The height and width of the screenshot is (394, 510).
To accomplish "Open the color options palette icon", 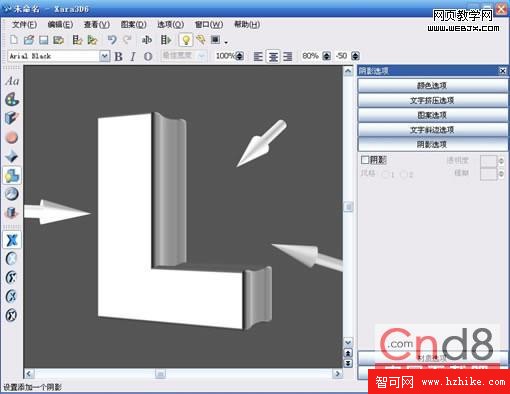I will (x=12, y=100).
